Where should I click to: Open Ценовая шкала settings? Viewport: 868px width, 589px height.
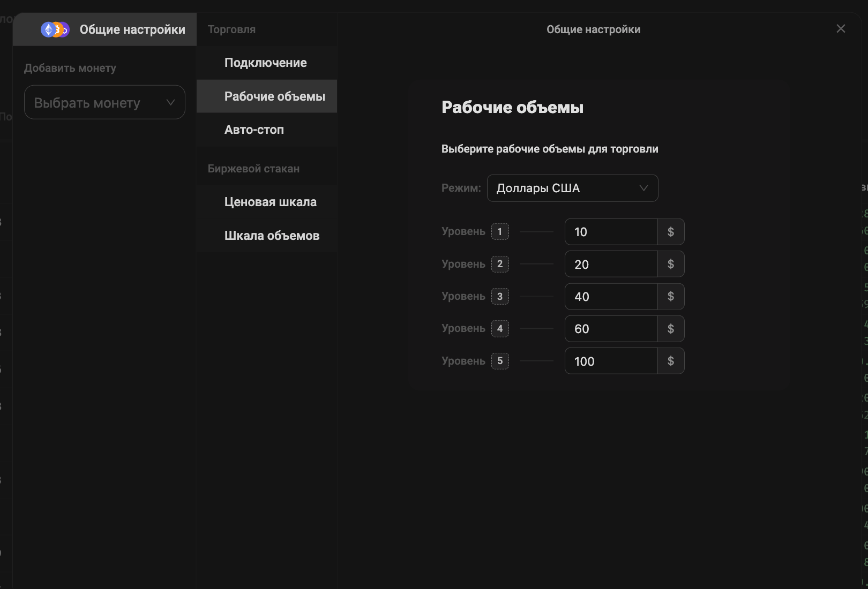click(266, 202)
